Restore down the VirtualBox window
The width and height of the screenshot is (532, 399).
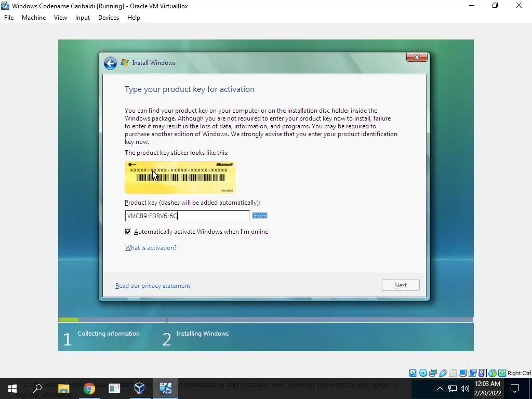(x=495, y=5)
